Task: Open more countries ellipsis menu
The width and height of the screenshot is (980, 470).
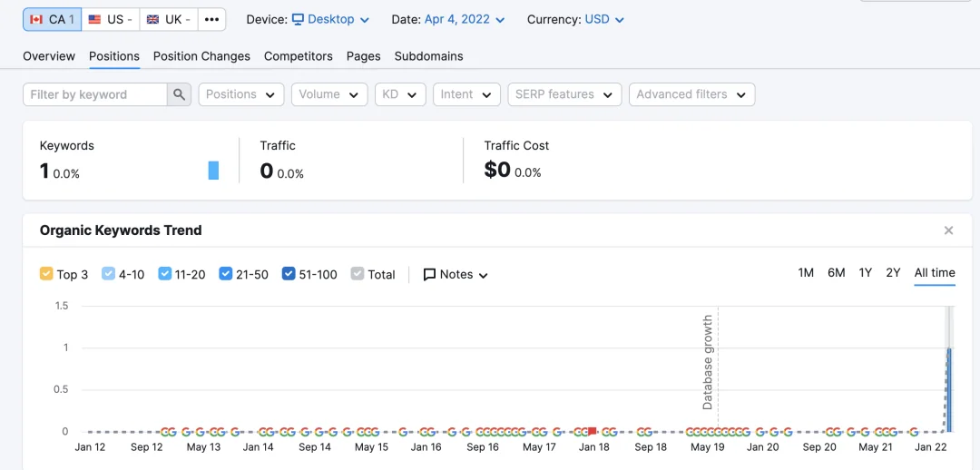Action: tap(211, 19)
